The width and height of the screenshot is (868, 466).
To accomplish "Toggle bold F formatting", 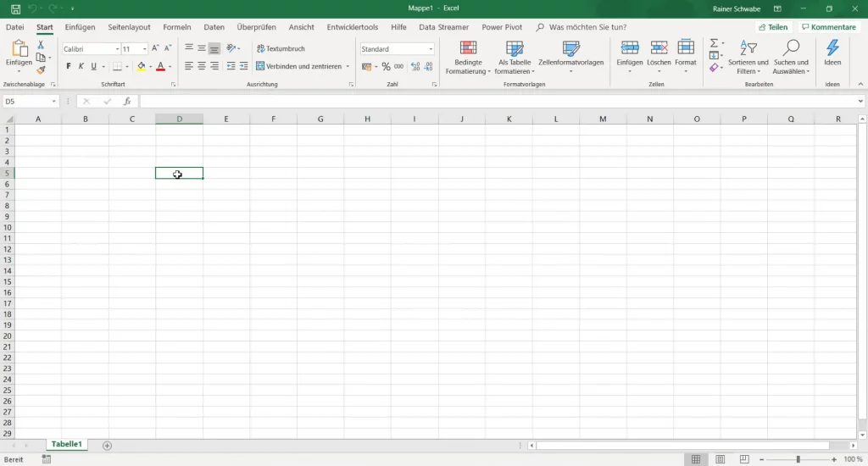I will coord(69,66).
